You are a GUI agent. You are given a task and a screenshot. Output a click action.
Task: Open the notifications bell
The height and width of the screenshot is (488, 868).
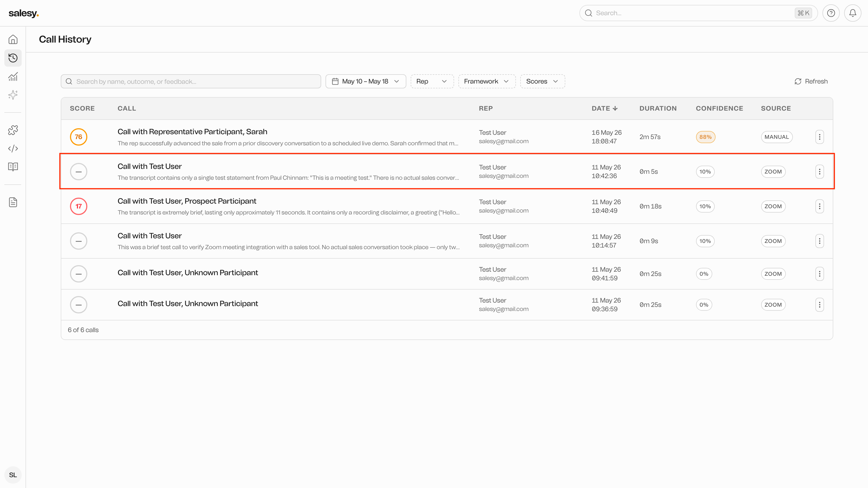853,13
